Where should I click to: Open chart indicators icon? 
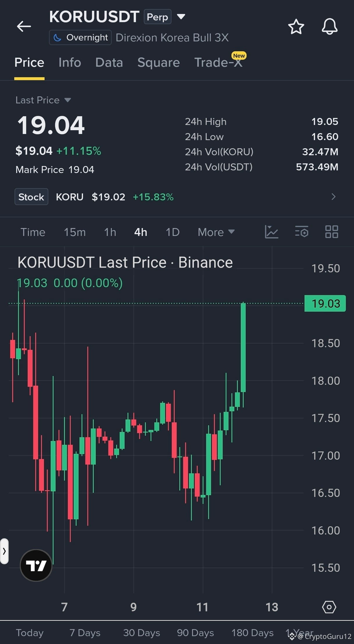tap(272, 232)
